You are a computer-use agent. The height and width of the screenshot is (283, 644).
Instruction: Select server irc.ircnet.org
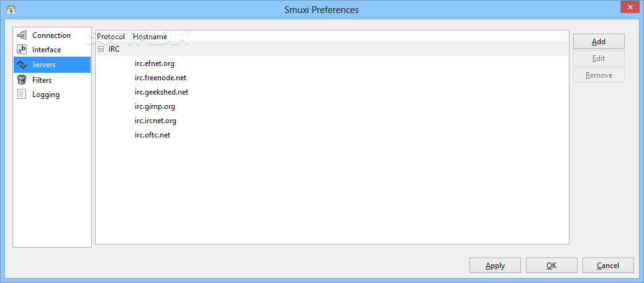tap(155, 121)
